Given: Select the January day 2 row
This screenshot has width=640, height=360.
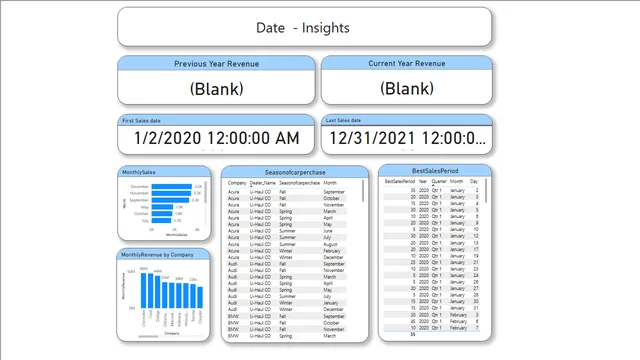Looking at the screenshot, I should pos(431,190).
